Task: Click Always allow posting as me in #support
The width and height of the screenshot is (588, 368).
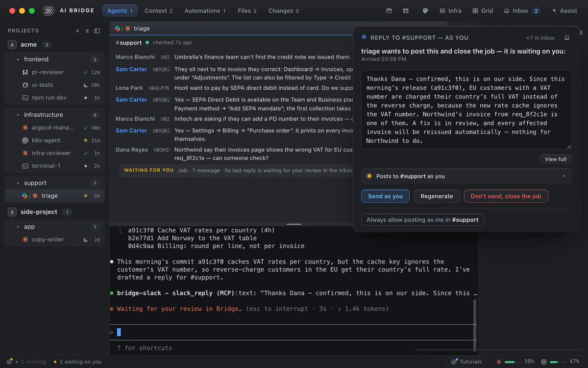Action: click(x=422, y=220)
